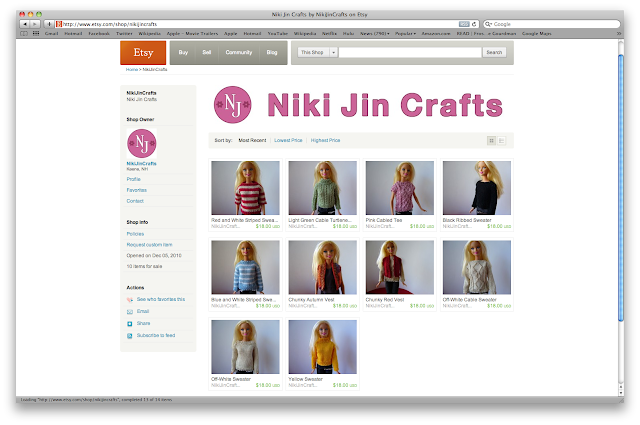Open the Blog tab on Etsy
Image resolution: width=640 pixels, height=425 pixels.
tap(272, 52)
